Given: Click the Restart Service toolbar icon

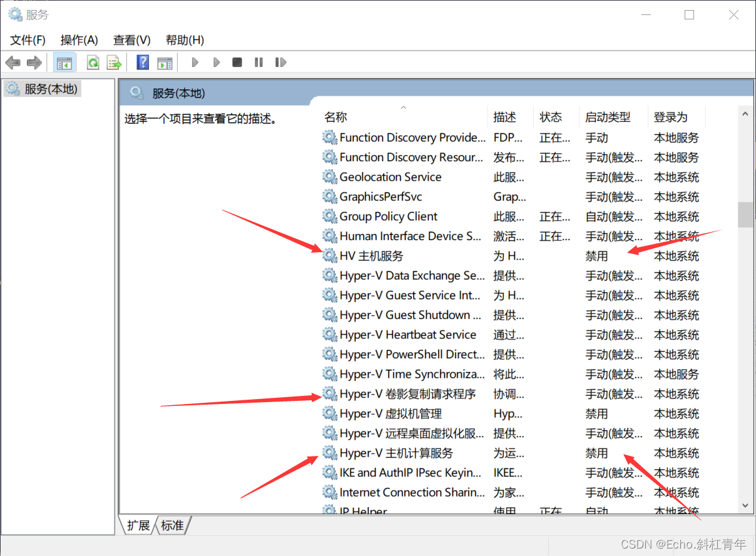Looking at the screenshot, I should pyautogui.click(x=280, y=63).
